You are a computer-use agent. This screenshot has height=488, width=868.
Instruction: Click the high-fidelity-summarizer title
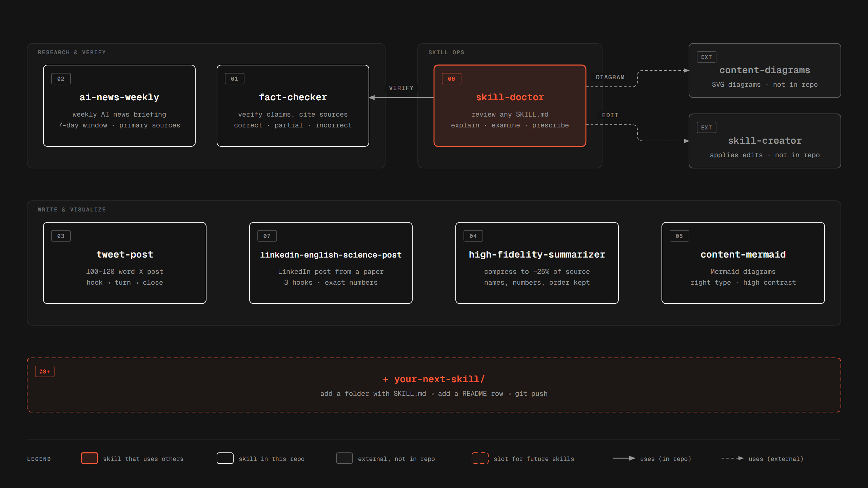[537, 255]
